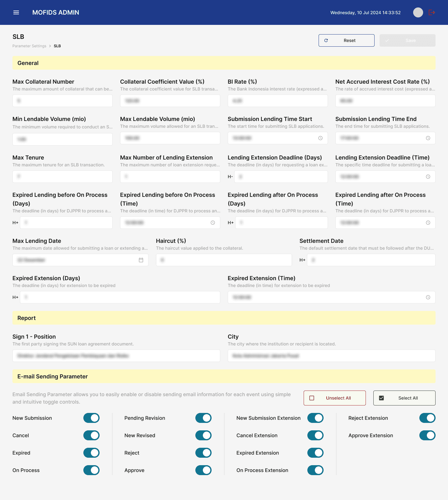Open the hamburger navigation menu
The height and width of the screenshot is (500, 448).
pos(16,12)
